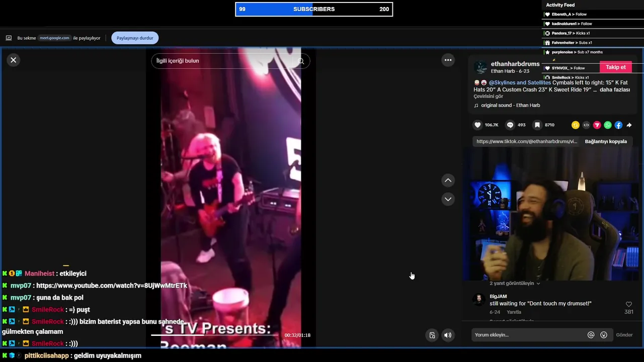The height and width of the screenshot is (362, 644).
Task: Click 'Fahrenheiter > Subs x1' feed entry
Action: (572, 43)
